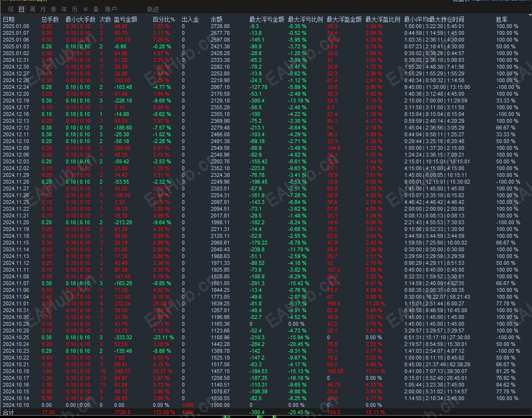Switch to the 账户 account tab
This screenshot has width=532, height=418.
pos(111,9)
